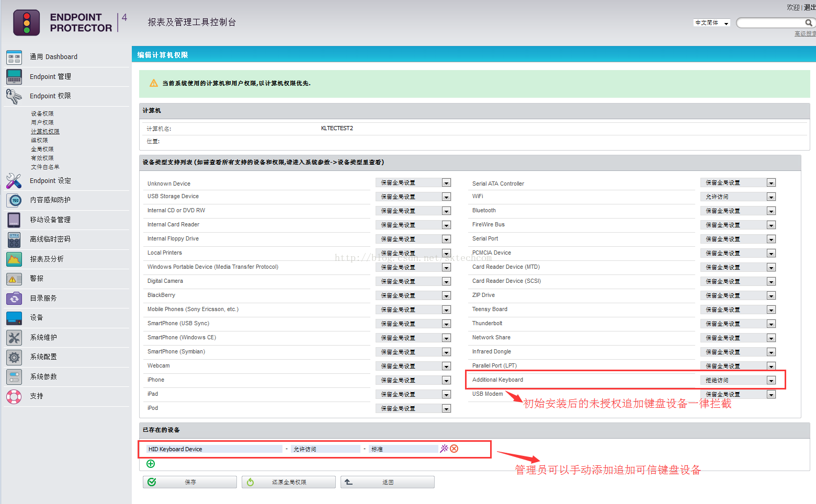Open the WiFi 允许访问 dropdown
The height and width of the screenshot is (504, 816).
pos(738,197)
